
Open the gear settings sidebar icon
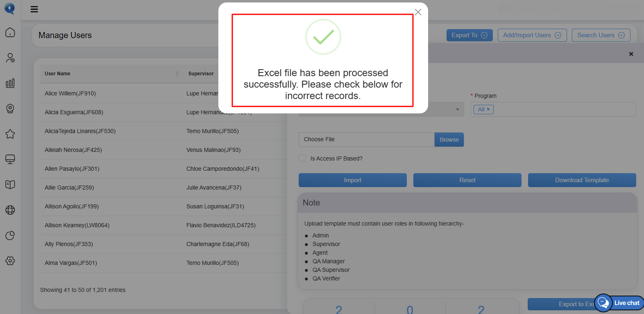click(10, 261)
